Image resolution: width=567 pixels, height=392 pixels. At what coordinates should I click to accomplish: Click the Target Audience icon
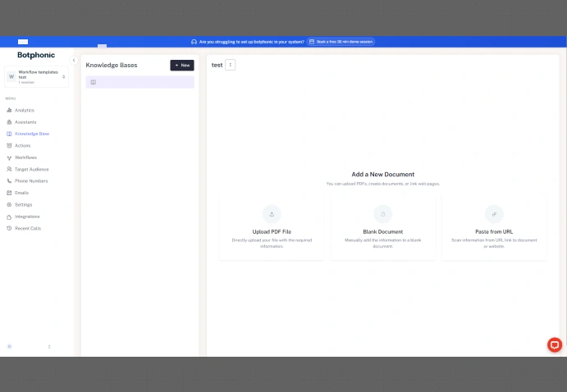click(9, 169)
